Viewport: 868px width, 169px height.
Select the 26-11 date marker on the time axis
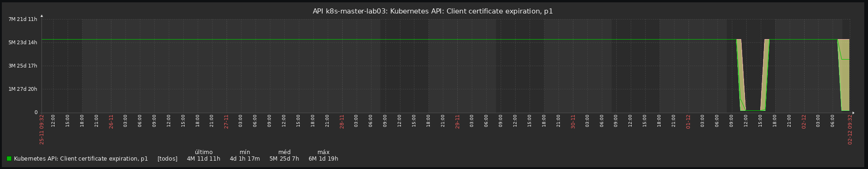111,122
